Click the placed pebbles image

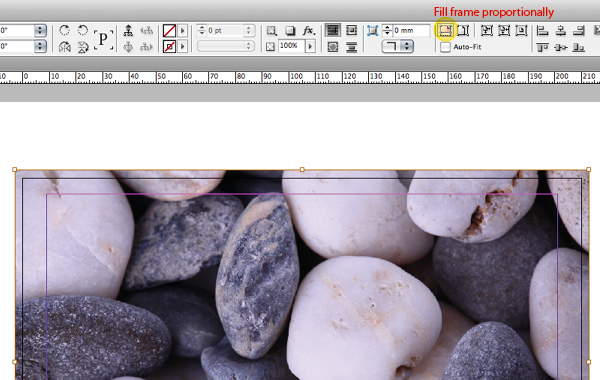(302, 275)
